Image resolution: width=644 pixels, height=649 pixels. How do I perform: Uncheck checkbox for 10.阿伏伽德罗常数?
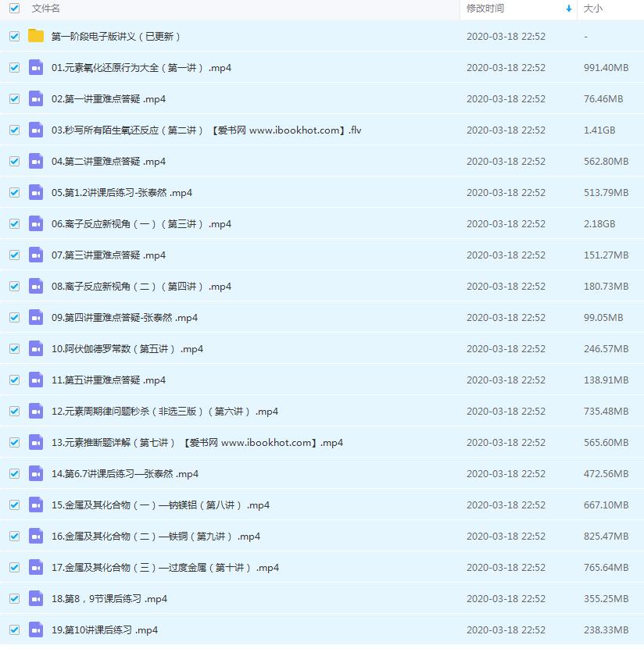coord(15,349)
